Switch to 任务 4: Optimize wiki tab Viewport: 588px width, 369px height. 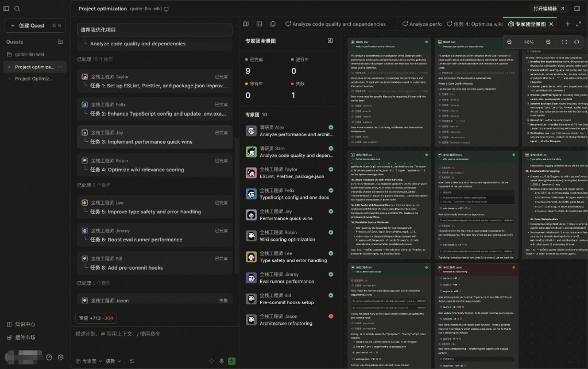[474, 24]
